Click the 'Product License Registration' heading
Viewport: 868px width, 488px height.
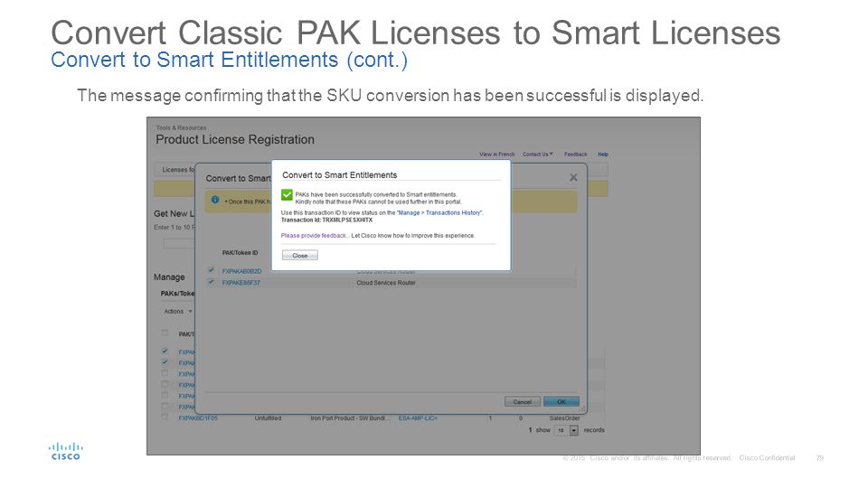[x=235, y=139]
